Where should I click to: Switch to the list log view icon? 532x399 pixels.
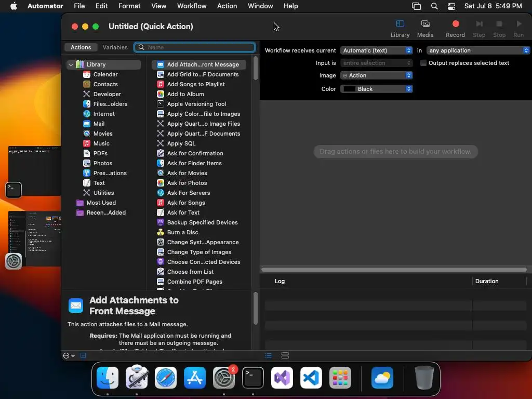pos(269,355)
